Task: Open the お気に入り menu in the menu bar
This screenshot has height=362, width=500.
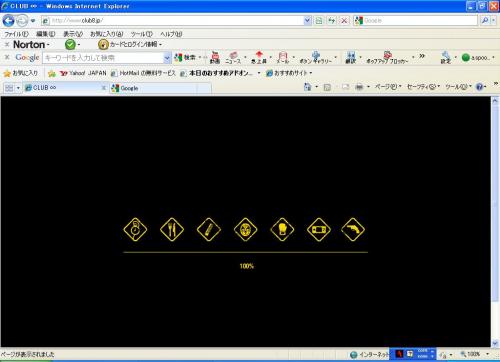Action: pos(107,34)
